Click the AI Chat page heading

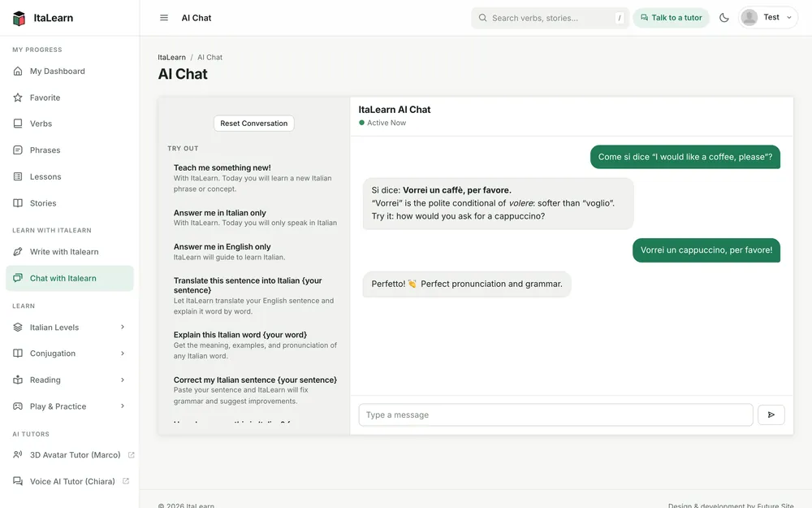point(183,74)
